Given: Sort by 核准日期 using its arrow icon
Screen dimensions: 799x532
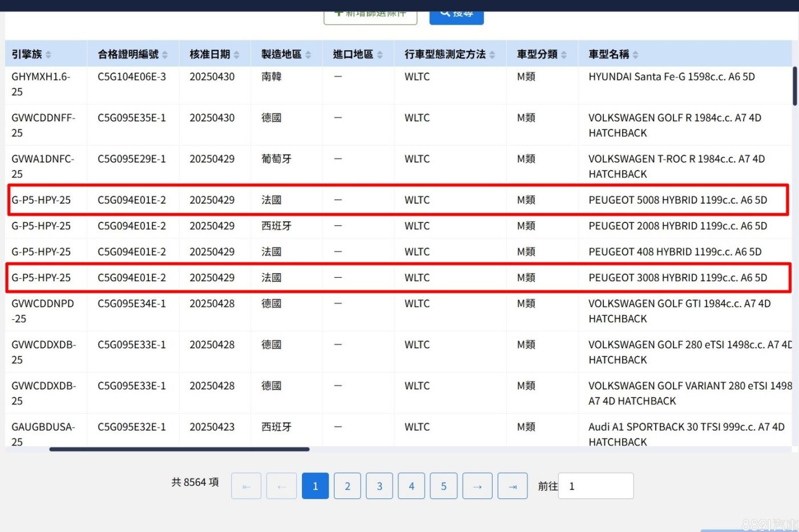Looking at the screenshot, I should [237, 55].
